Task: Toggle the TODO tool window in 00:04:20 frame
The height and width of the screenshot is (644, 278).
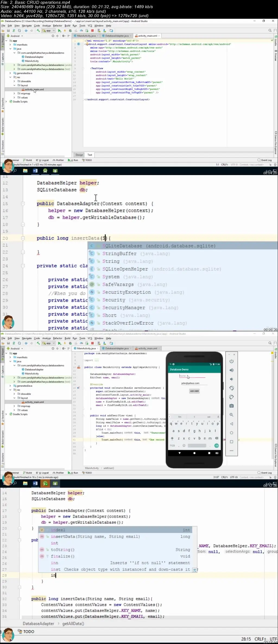Action: (x=87, y=160)
